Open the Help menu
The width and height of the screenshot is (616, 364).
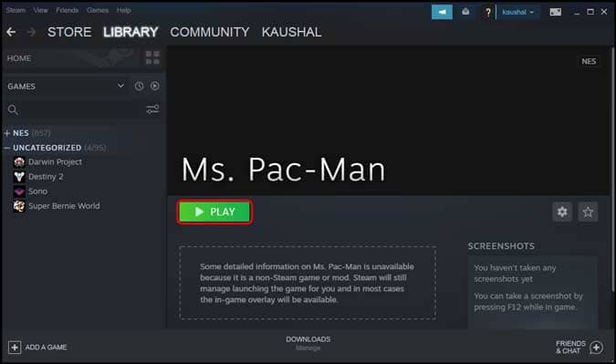pos(124,10)
